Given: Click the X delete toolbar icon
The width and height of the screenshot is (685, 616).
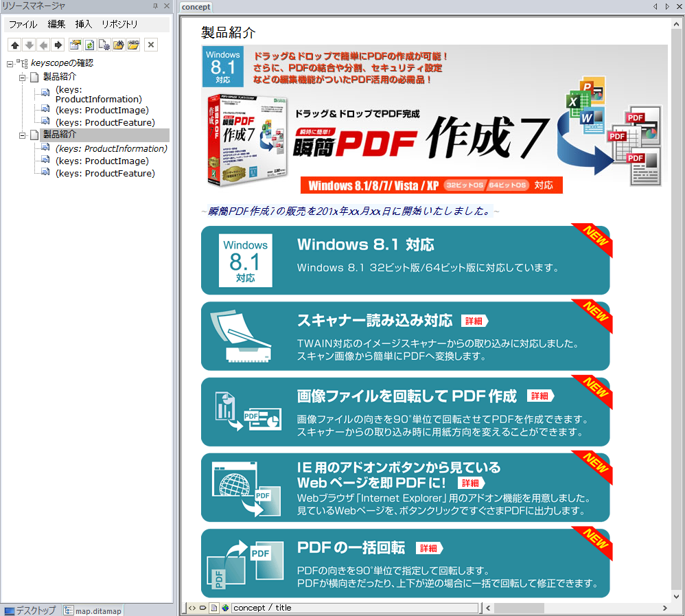Looking at the screenshot, I should pos(151,45).
